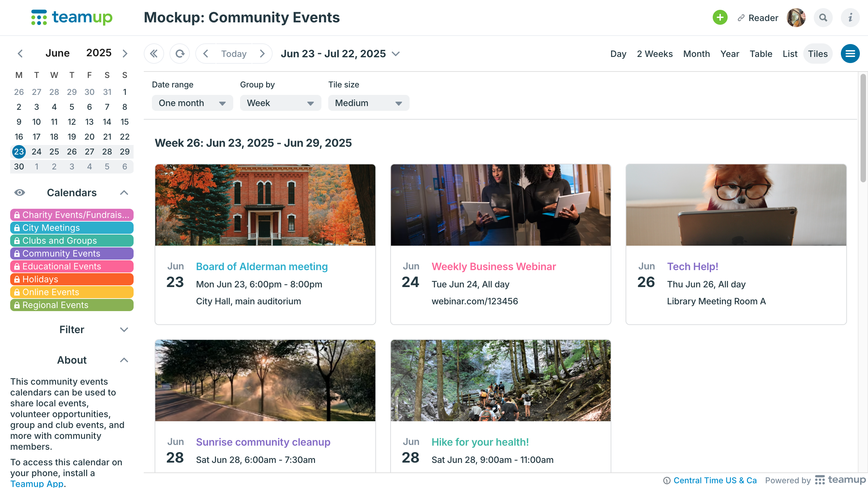Toggle the Holidays calendar

pyautogui.click(x=72, y=279)
